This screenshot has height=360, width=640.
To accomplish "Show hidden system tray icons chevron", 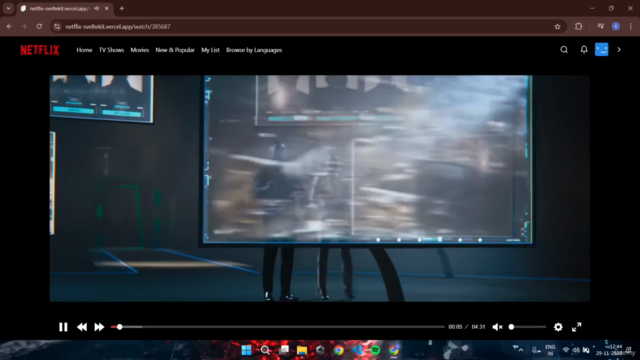I will pyautogui.click(x=520, y=350).
